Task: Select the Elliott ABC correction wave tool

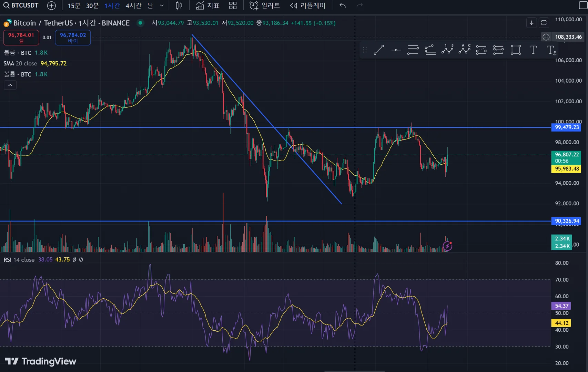Action: 465,50
